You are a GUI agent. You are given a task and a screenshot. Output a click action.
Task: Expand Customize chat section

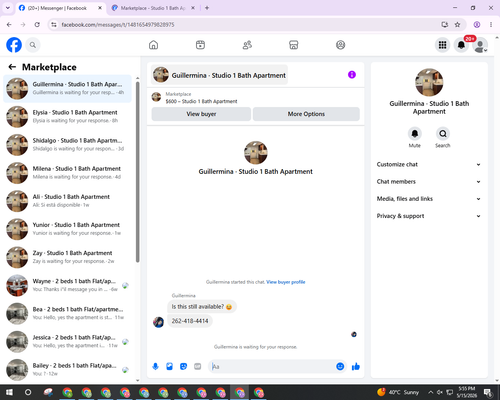coord(429,164)
